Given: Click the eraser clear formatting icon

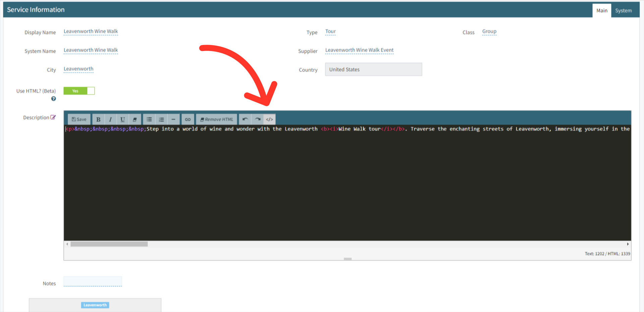Looking at the screenshot, I should 135,119.
